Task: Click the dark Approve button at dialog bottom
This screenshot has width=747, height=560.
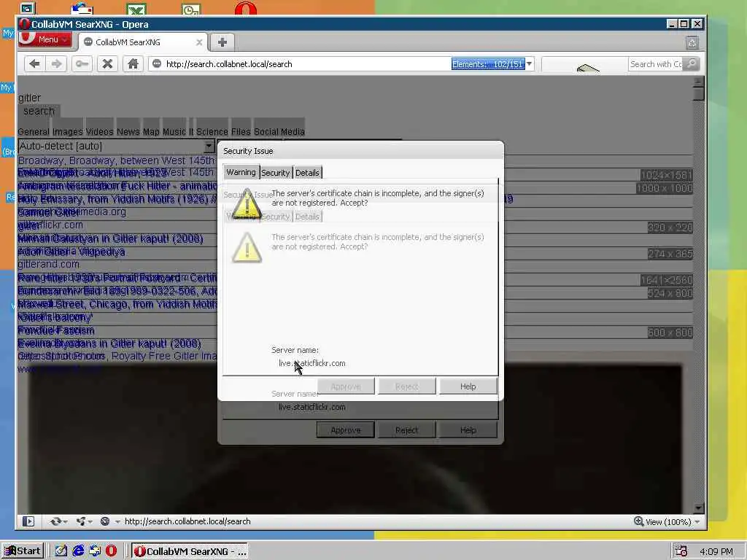Action: 345,430
